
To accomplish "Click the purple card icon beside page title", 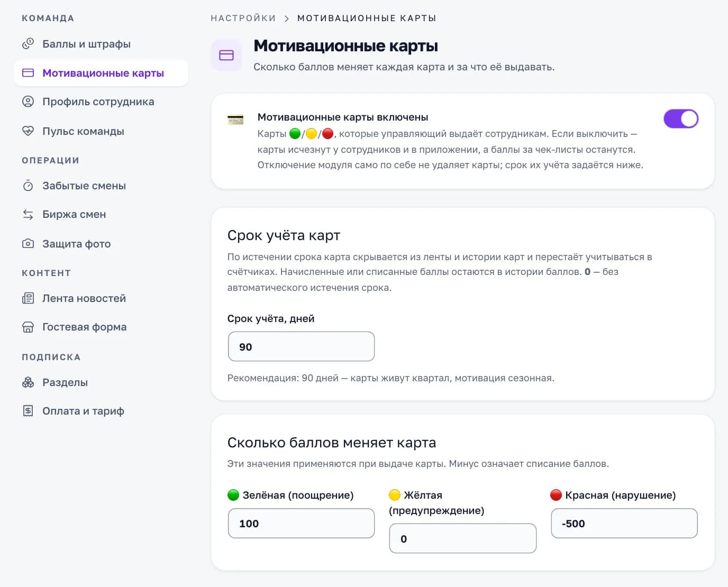I will pos(226,55).
